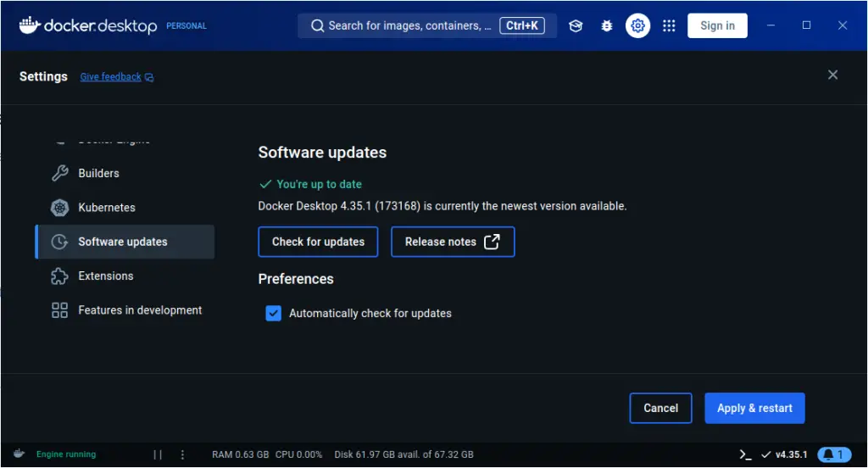Click the Ctrl+K shortcut badge
The image size is (868, 468).
[522, 25]
